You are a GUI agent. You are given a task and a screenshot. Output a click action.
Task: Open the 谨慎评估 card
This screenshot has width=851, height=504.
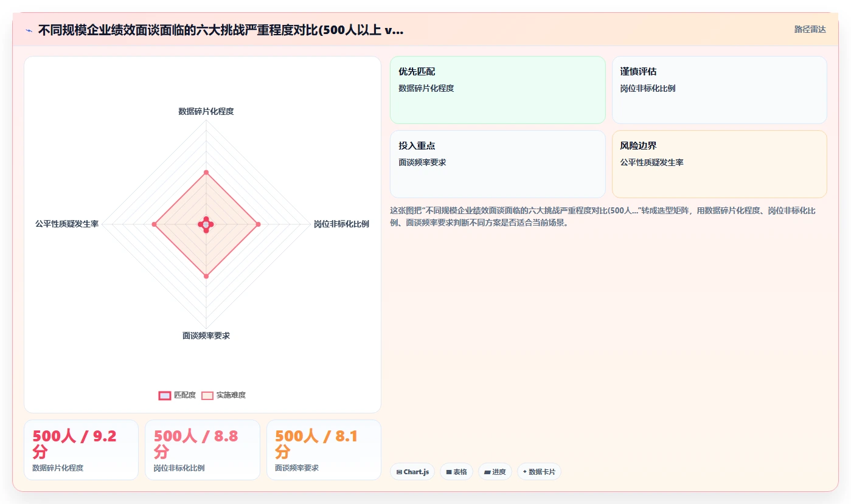click(x=719, y=90)
